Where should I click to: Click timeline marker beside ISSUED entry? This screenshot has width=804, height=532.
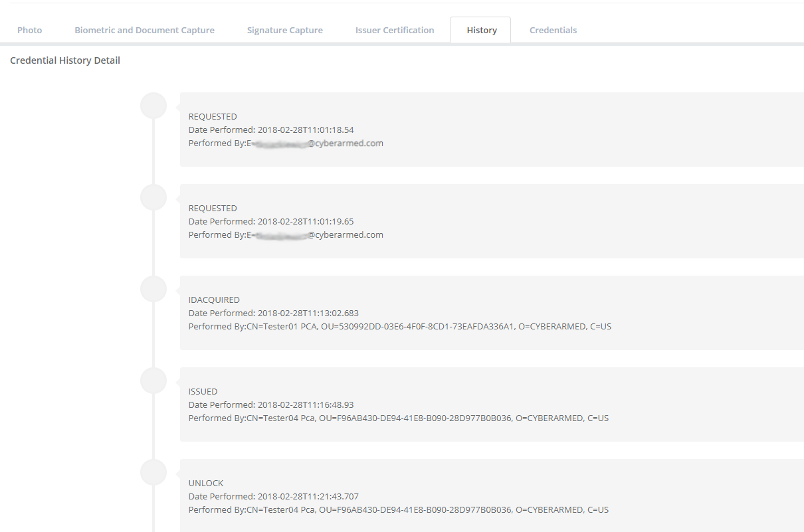pyautogui.click(x=153, y=381)
